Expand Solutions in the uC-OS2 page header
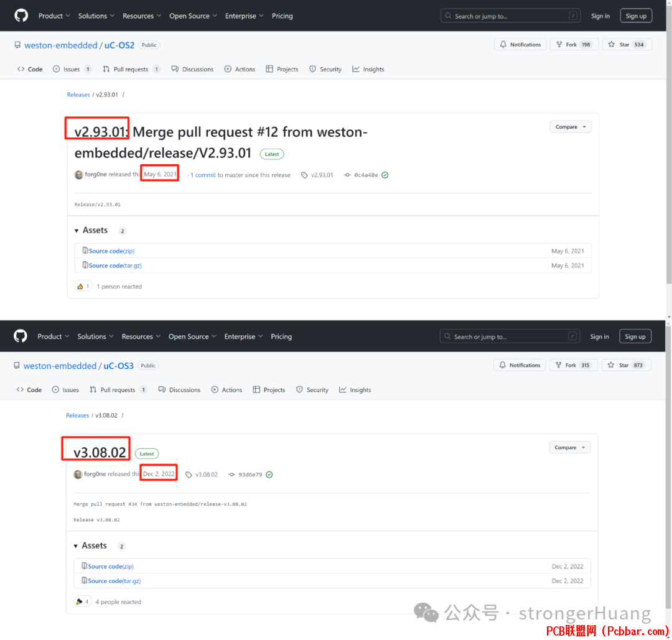Viewport: 672px width, 640px height. pyautogui.click(x=96, y=16)
